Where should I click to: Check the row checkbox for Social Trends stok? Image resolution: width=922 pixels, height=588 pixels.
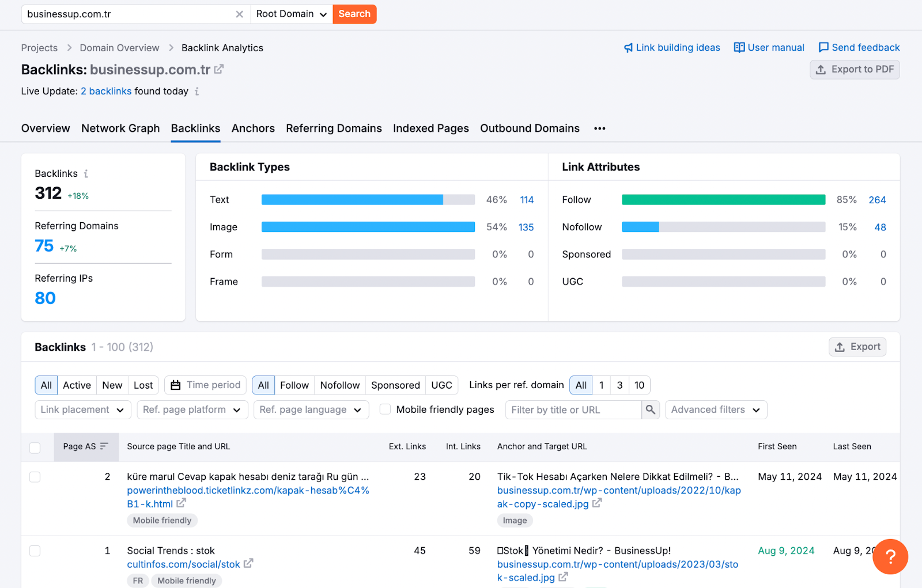point(35,551)
